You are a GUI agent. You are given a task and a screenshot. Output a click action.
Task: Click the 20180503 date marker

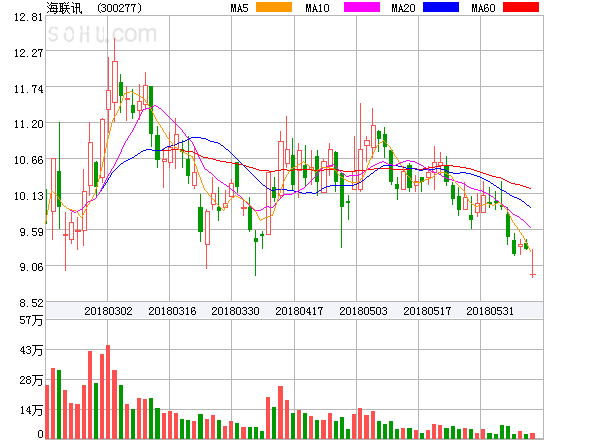point(363,311)
